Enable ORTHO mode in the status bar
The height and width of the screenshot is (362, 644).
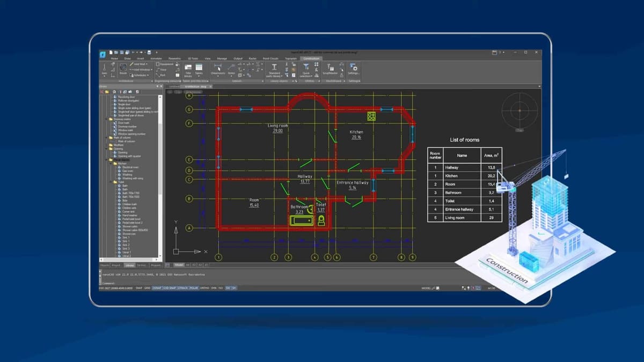[204, 288]
